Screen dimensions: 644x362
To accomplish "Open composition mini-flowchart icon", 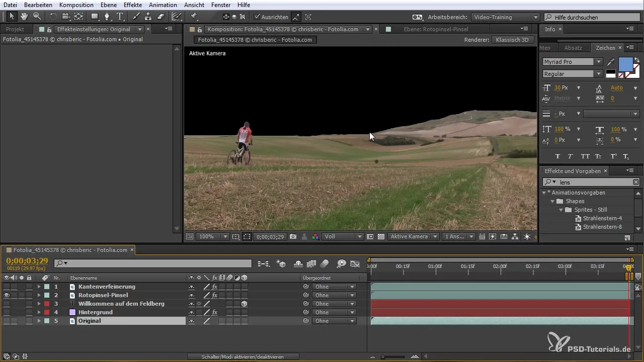I will (x=264, y=263).
